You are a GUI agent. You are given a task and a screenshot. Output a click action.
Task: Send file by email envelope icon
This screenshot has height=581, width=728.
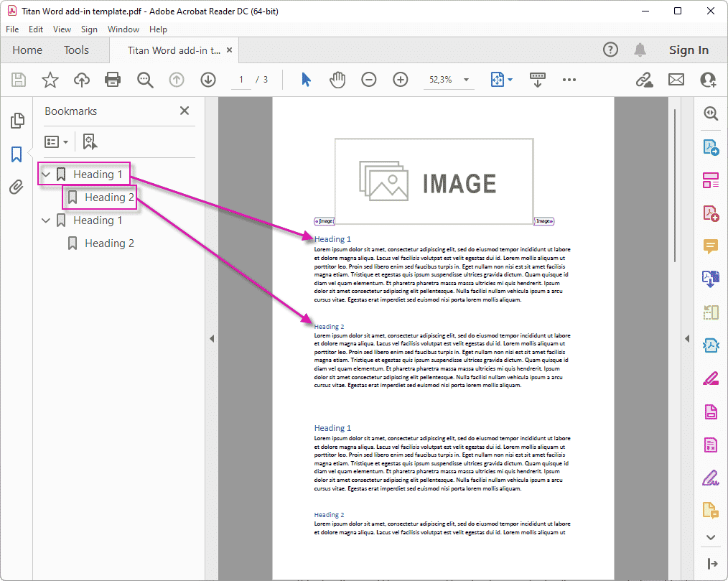point(676,80)
